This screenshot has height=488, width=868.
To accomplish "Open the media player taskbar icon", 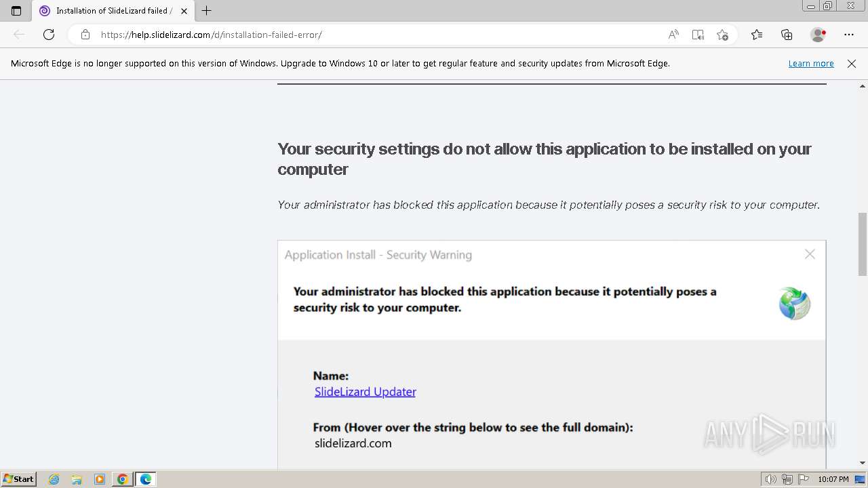I will click(x=100, y=479).
